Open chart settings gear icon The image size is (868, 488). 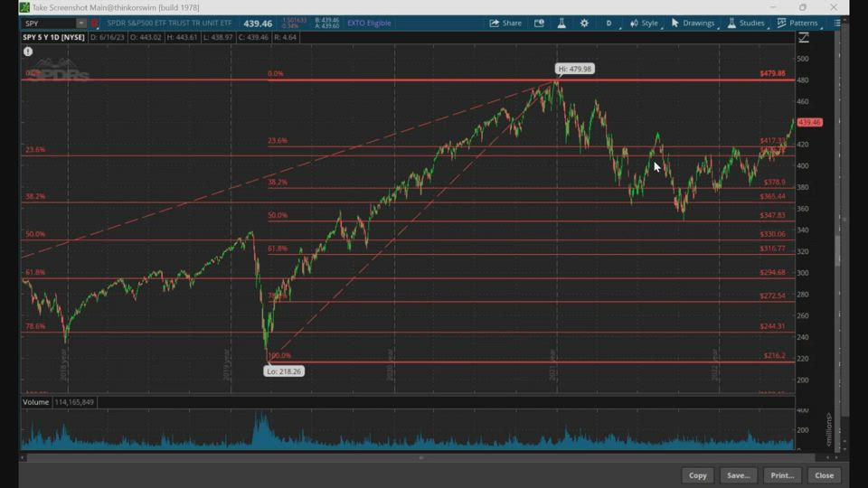(584, 23)
